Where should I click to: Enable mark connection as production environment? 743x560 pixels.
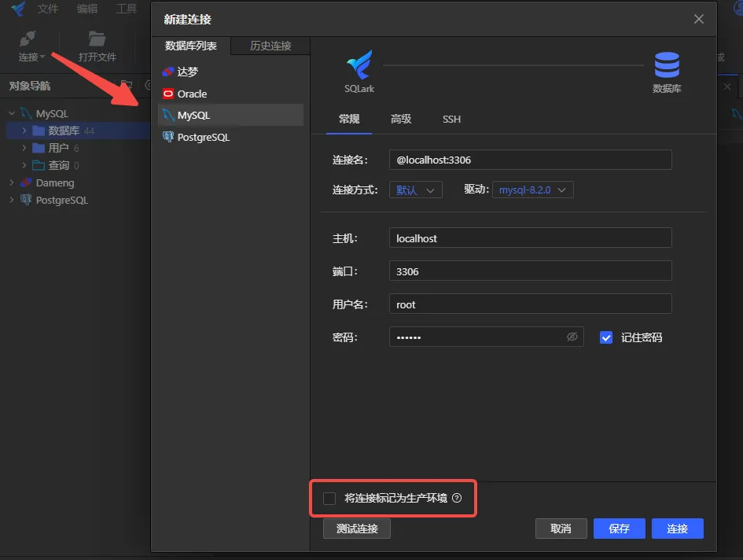(x=329, y=499)
